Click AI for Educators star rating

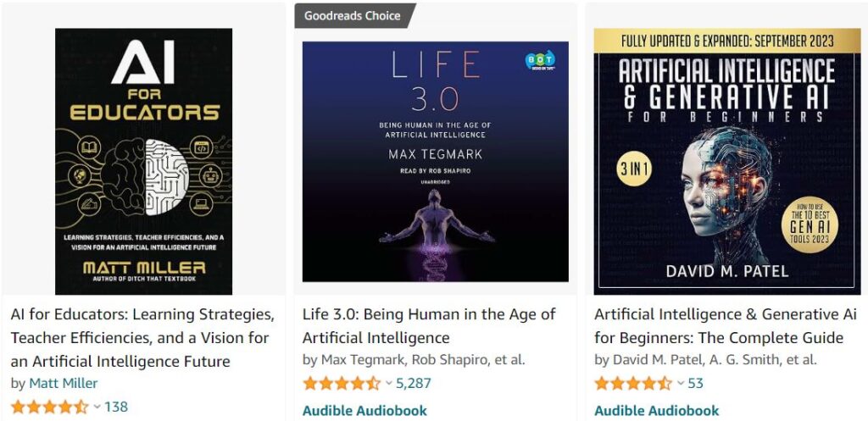(x=49, y=407)
